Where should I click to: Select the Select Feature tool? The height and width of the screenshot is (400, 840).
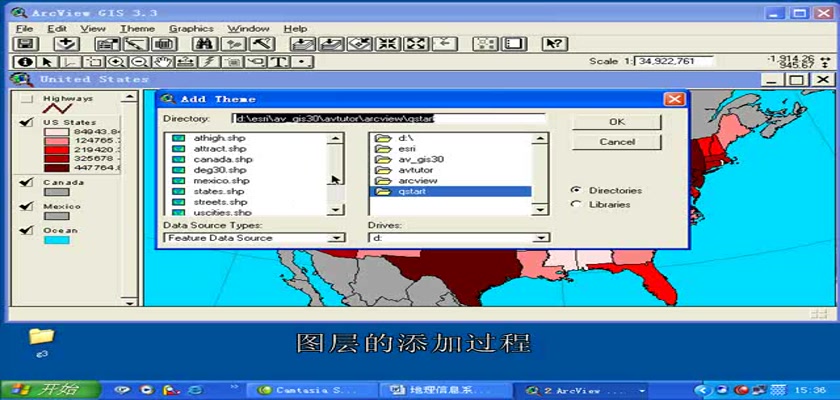click(x=93, y=62)
